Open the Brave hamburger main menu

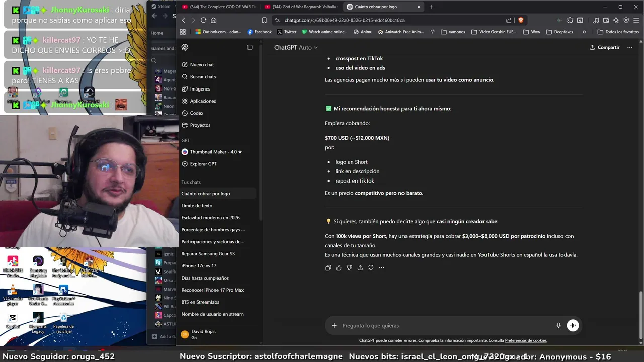point(636,20)
